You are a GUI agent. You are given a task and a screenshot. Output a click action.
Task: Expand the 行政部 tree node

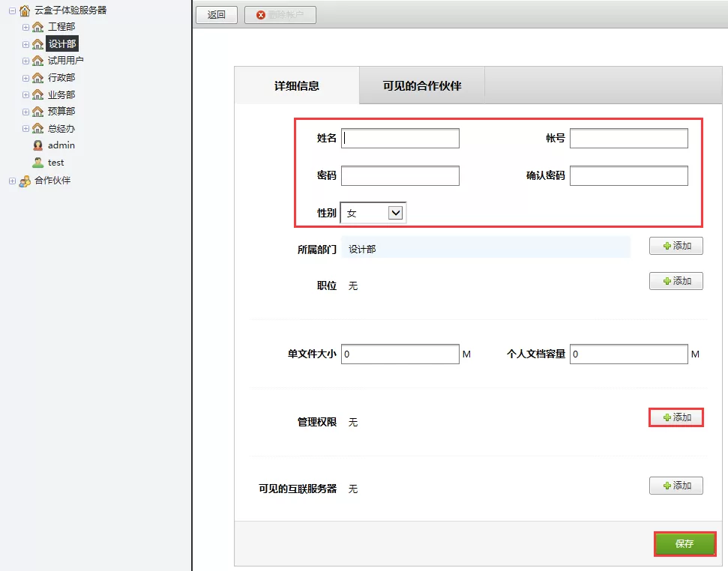(25, 79)
